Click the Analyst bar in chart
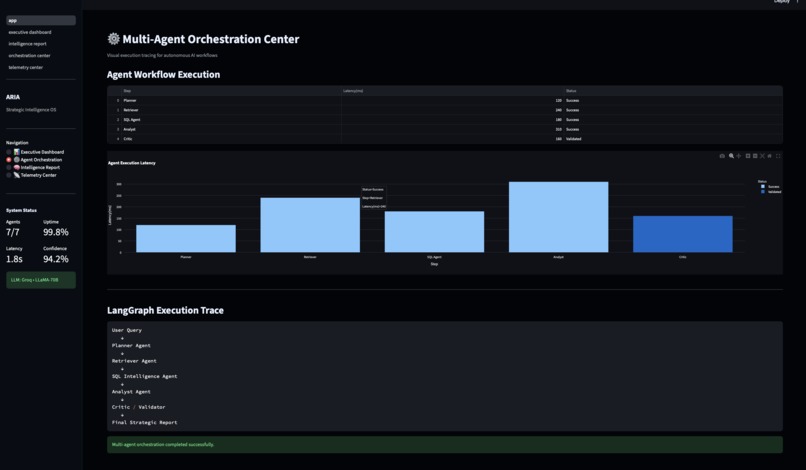The width and height of the screenshot is (806, 470). 558,217
